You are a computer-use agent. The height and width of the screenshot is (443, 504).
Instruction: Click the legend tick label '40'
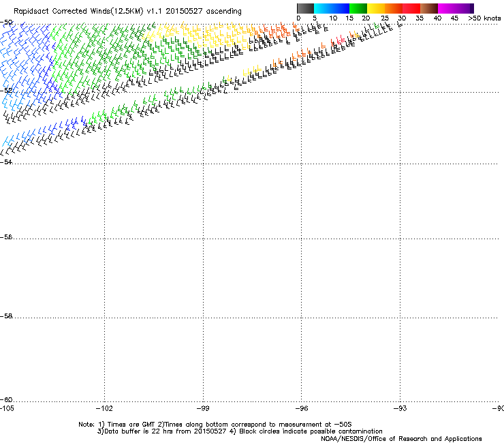[x=437, y=18]
